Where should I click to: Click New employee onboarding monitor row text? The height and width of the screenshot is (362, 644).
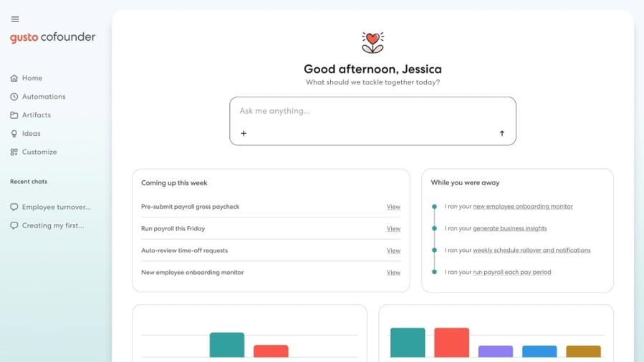click(x=192, y=273)
